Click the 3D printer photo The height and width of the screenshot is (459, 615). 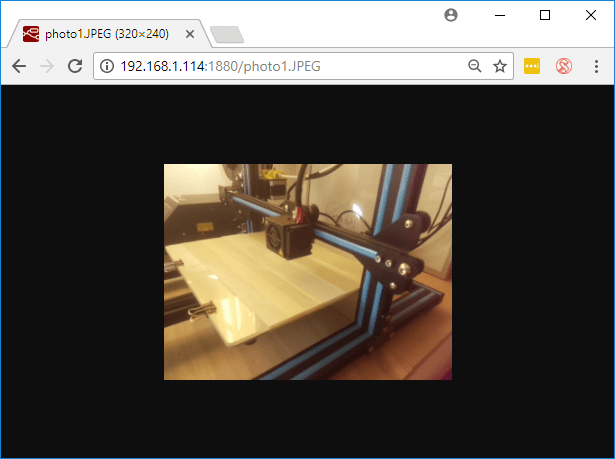pos(307,271)
